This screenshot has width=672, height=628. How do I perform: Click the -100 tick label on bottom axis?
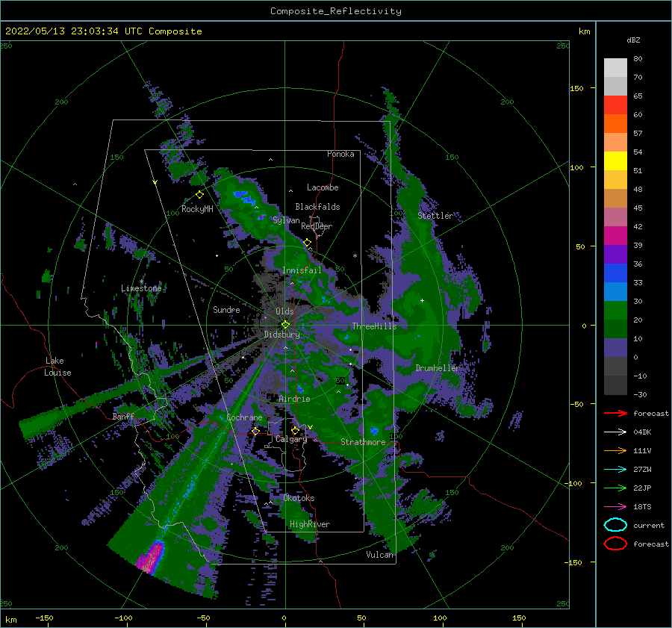point(123,618)
